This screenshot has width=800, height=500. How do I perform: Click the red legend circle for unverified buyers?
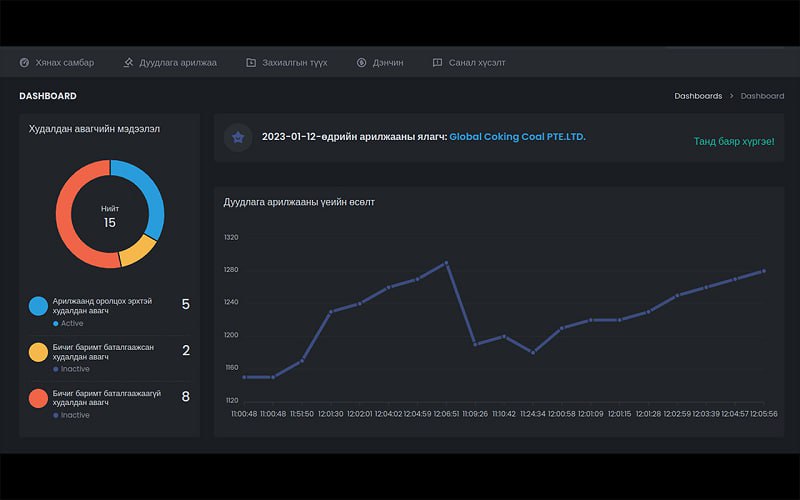pyautogui.click(x=38, y=398)
